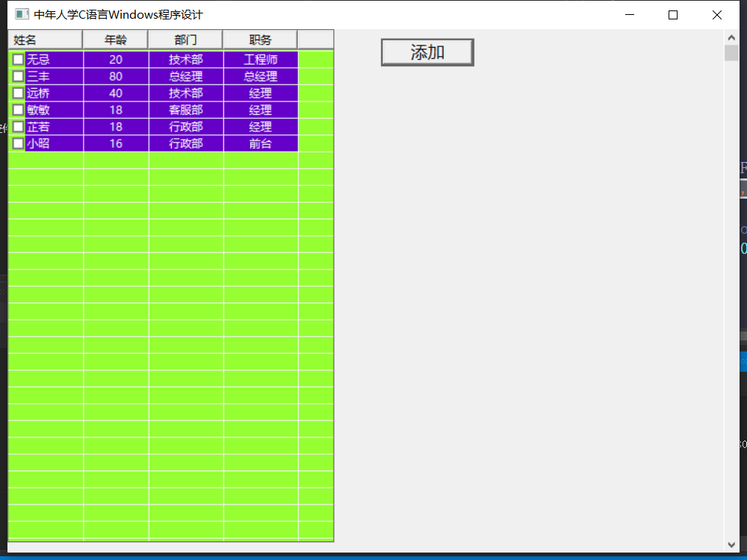The height and width of the screenshot is (560, 747).
Task: Click the scrollbar up arrow
Action: tap(731, 37)
